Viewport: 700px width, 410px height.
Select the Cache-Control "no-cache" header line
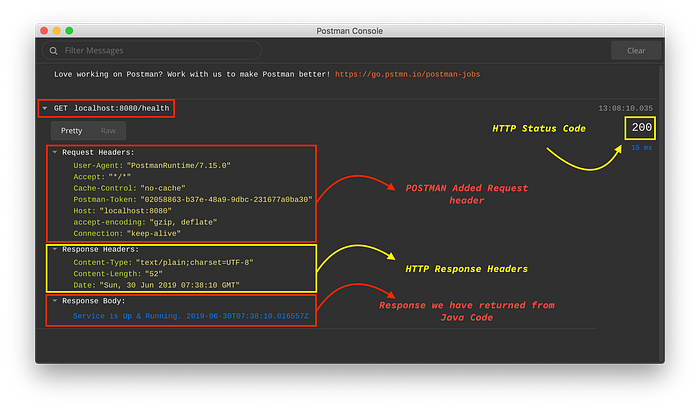(x=129, y=188)
